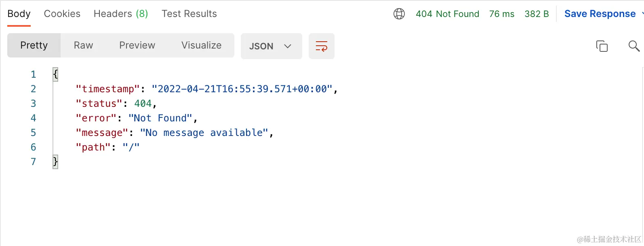644x246 pixels.
Task: Click the 404 Not Found status
Action: click(448, 14)
